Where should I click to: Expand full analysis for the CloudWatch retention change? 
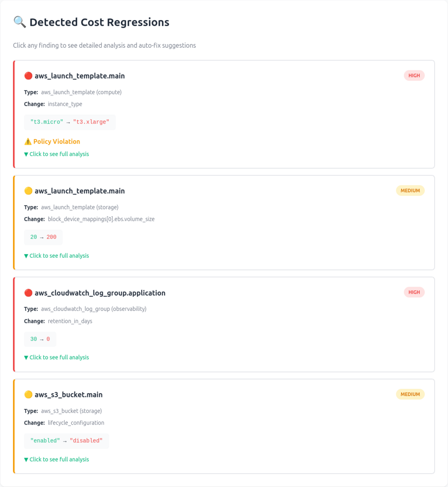57,357
